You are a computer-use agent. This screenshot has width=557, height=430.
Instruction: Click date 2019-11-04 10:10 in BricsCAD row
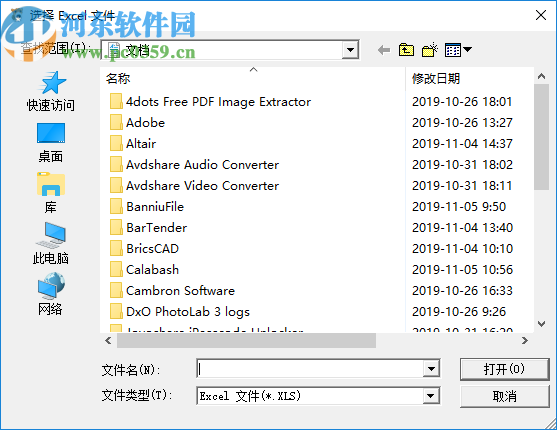tap(462, 248)
